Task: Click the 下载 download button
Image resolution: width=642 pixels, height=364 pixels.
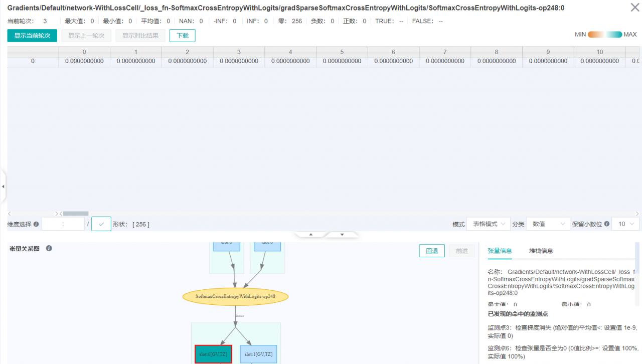Action: coord(183,36)
